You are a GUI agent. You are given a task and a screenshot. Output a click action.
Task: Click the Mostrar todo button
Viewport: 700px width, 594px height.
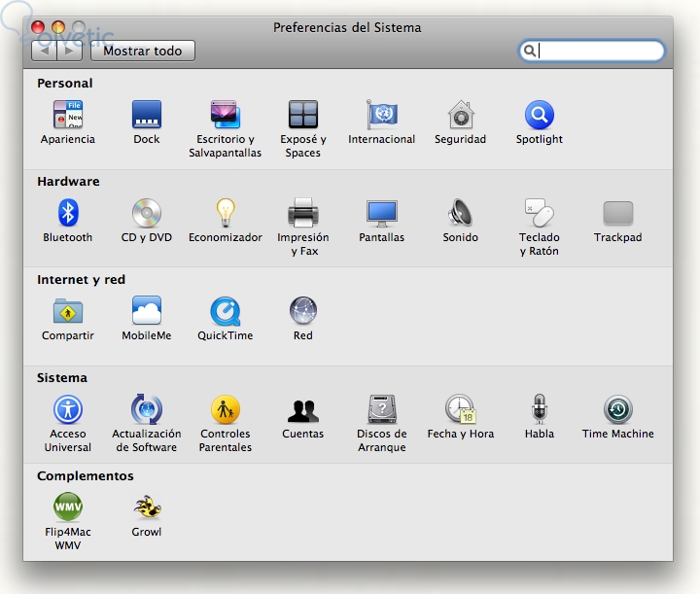[142, 51]
